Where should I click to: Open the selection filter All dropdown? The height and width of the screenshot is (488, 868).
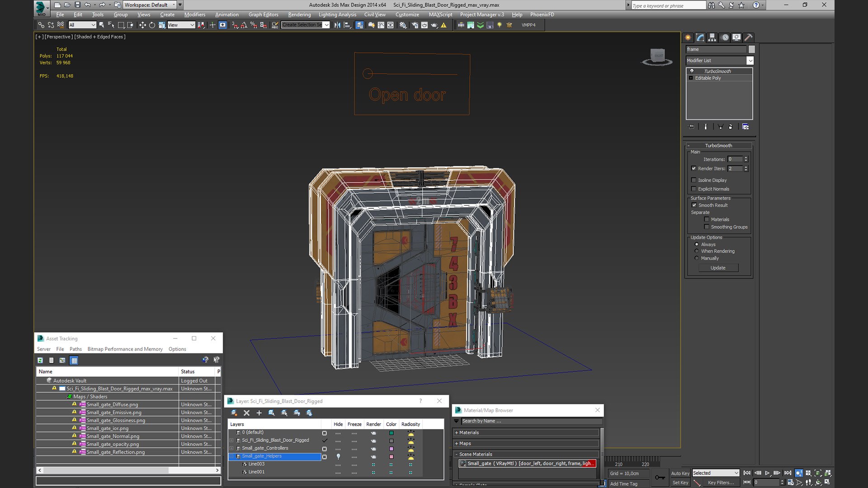coord(82,25)
